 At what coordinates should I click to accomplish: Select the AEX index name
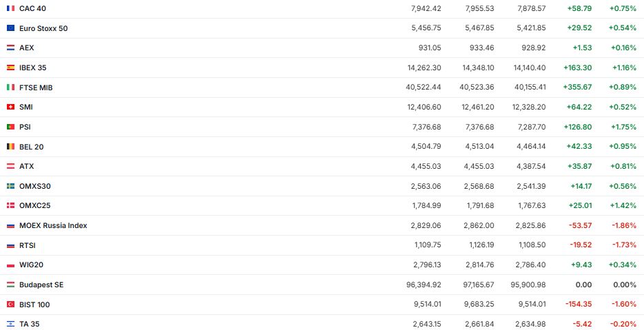26,48
